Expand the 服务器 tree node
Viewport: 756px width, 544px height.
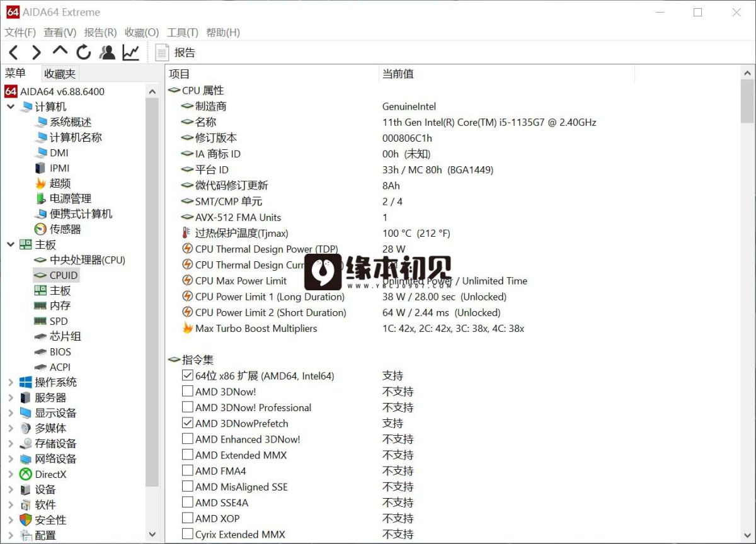click(x=11, y=397)
